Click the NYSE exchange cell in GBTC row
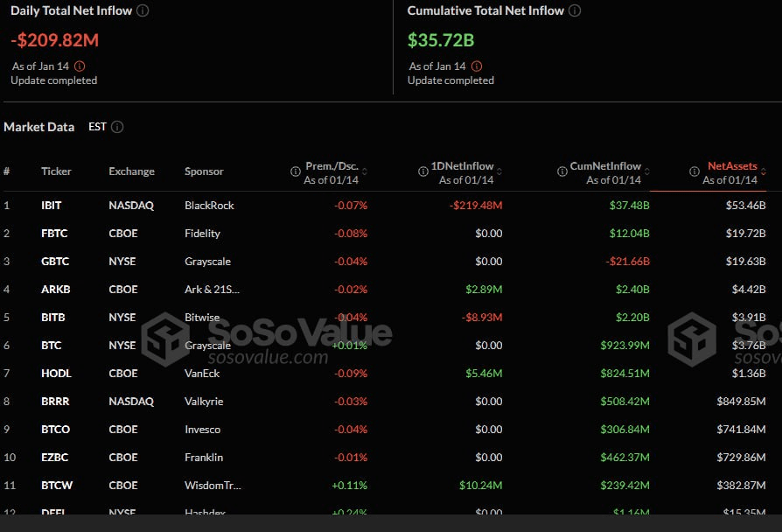 [122, 261]
